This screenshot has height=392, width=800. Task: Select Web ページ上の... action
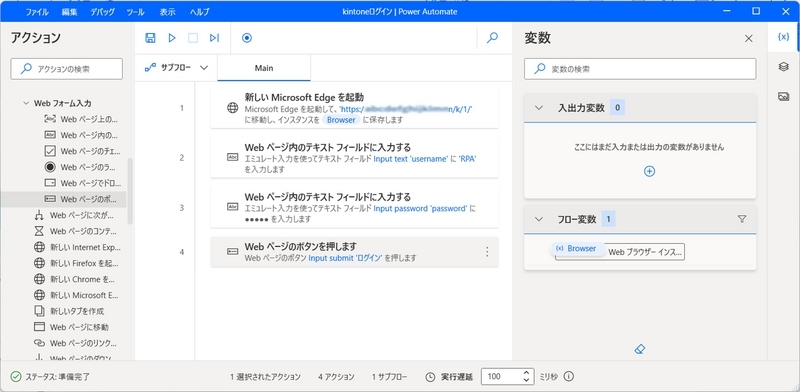coord(82,119)
